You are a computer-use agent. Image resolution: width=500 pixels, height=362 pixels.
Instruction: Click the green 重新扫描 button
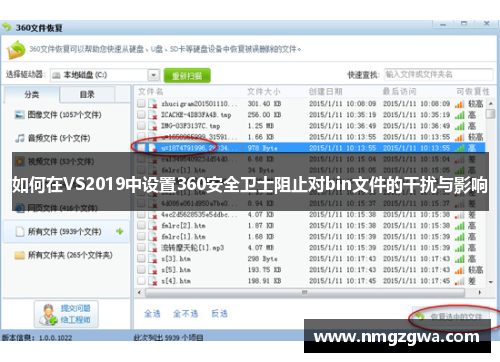(x=187, y=76)
